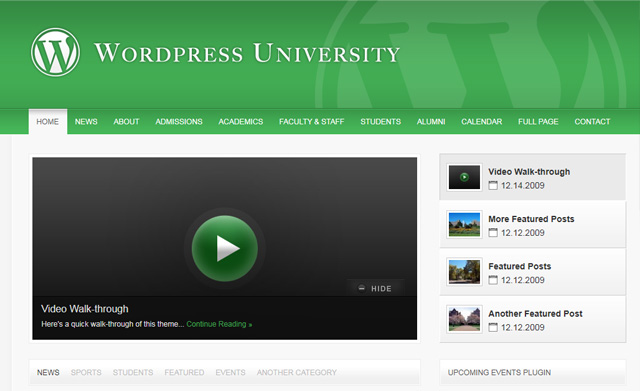Select Video Walk-through thumbnail in sidebar

pyautogui.click(x=464, y=177)
